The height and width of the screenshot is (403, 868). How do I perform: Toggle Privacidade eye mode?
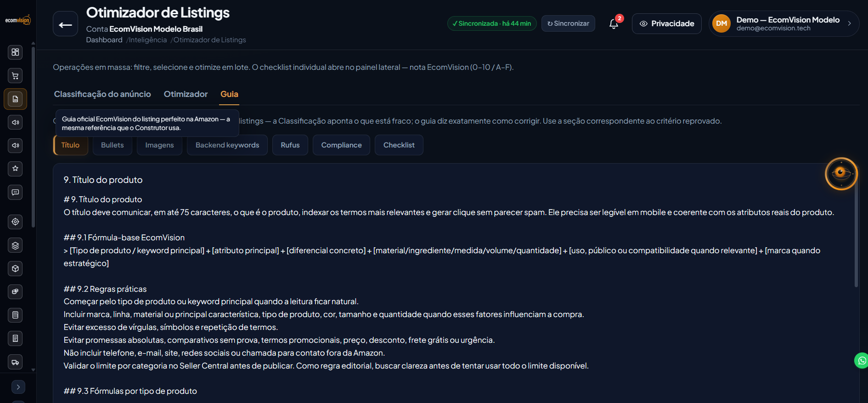[666, 23]
